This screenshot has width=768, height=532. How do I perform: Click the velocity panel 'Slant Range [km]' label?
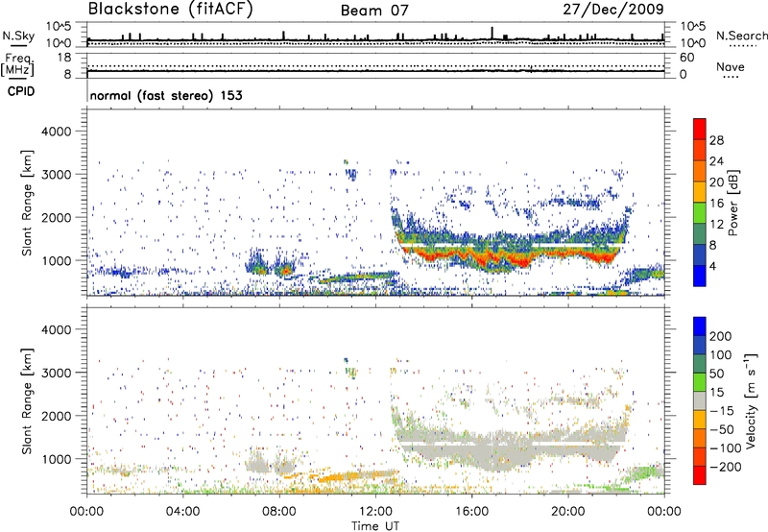[x=27, y=401]
